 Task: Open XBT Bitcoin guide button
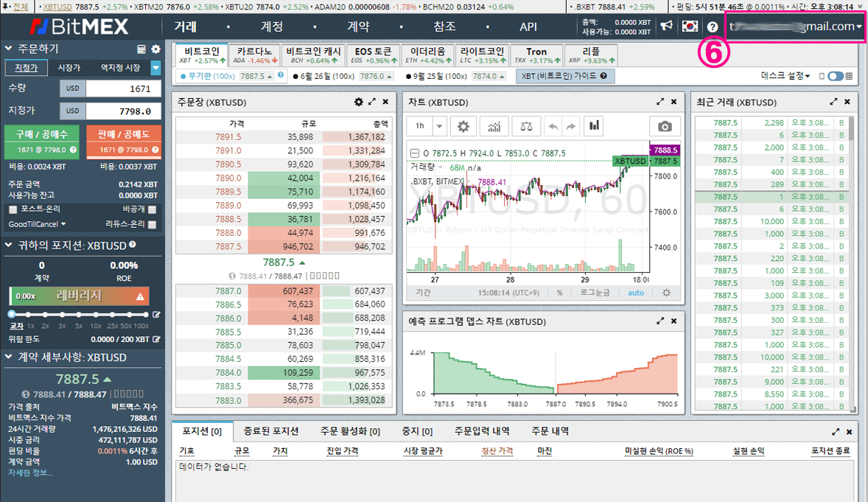click(x=564, y=76)
